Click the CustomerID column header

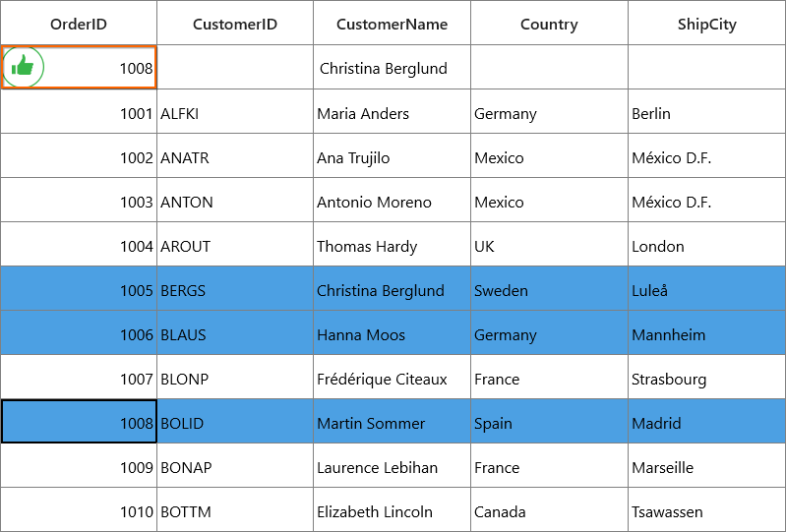[x=235, y=23]
